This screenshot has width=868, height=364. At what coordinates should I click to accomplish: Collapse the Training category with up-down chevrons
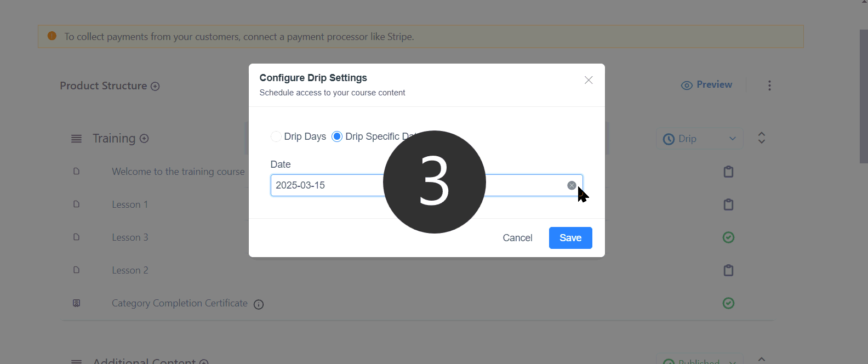pyautogui.click(x=761, y=138)
